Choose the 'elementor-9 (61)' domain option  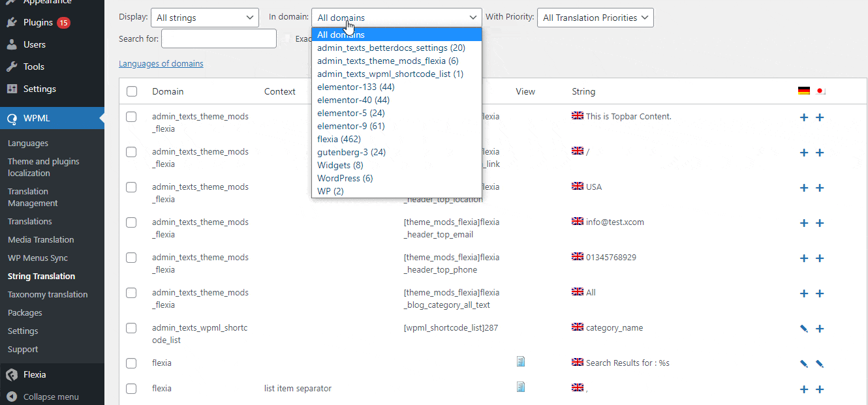pyautogui.click(x=397, y=126)
